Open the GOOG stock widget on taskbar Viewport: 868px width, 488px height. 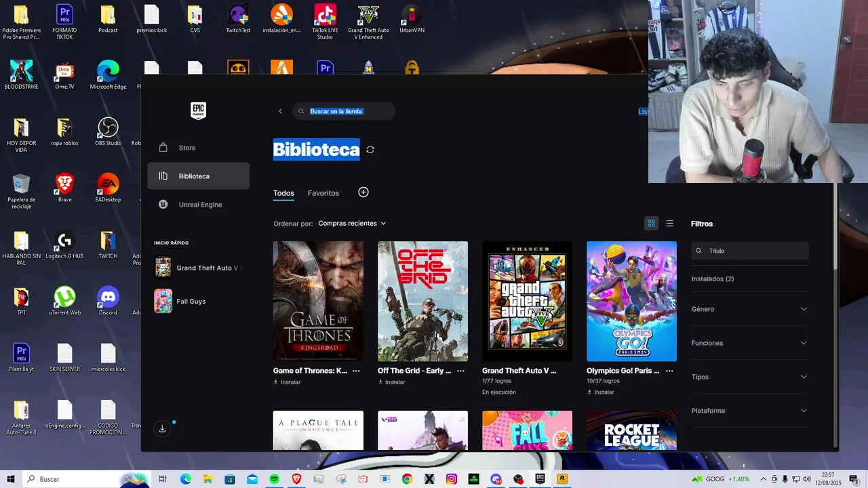(720, 479)
